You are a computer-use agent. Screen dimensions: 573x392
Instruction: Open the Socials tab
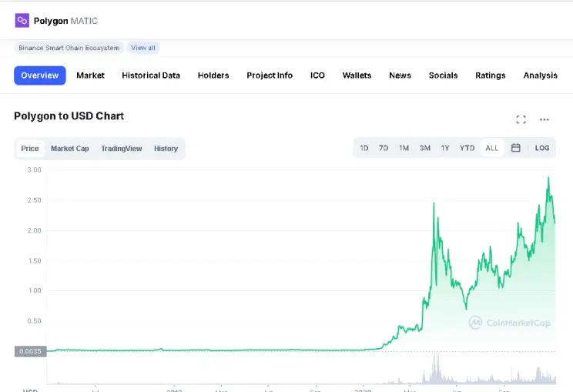click(x=444, y=75)
